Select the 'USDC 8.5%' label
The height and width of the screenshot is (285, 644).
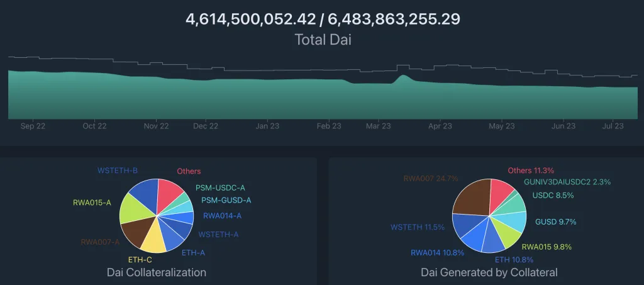coord(553,196)
